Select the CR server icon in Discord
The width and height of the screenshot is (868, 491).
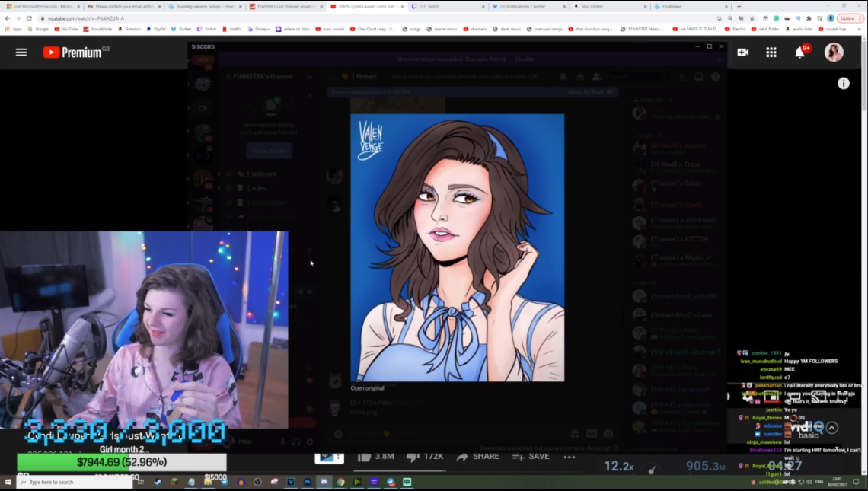203,109
